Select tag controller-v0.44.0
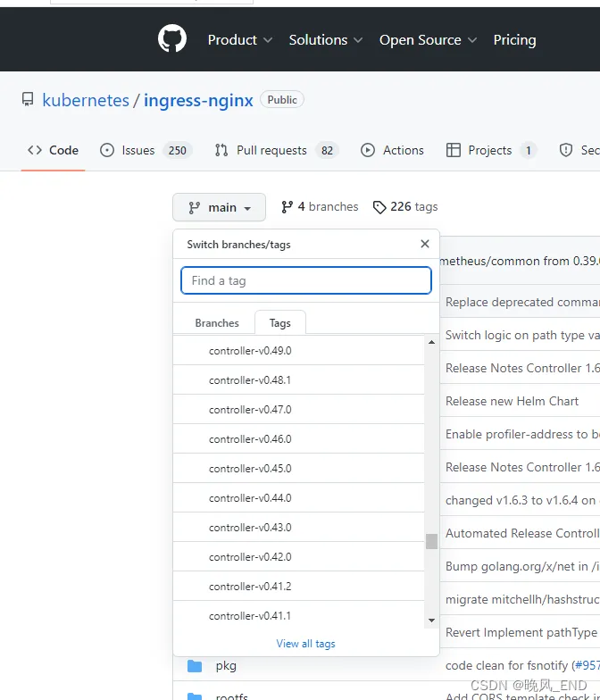This screenshot has height=700, width=600. 298,498
